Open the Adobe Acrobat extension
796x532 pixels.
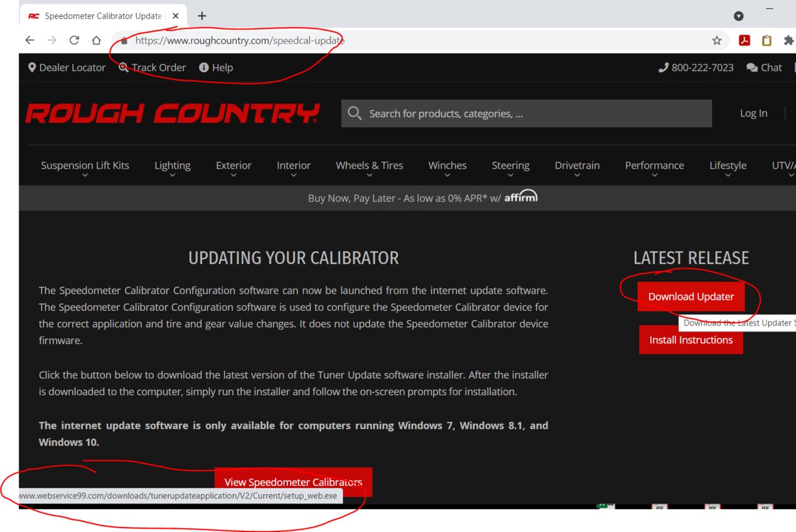click(744, 40)
